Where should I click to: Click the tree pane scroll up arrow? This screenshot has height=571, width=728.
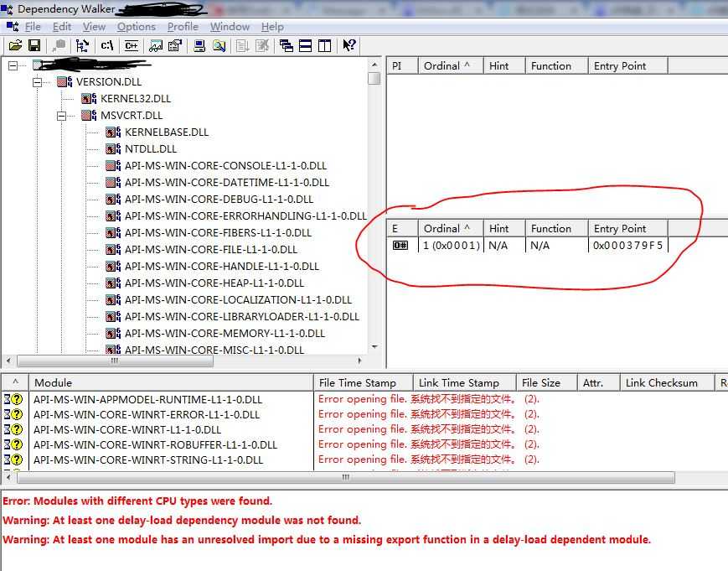coord(374,64)
